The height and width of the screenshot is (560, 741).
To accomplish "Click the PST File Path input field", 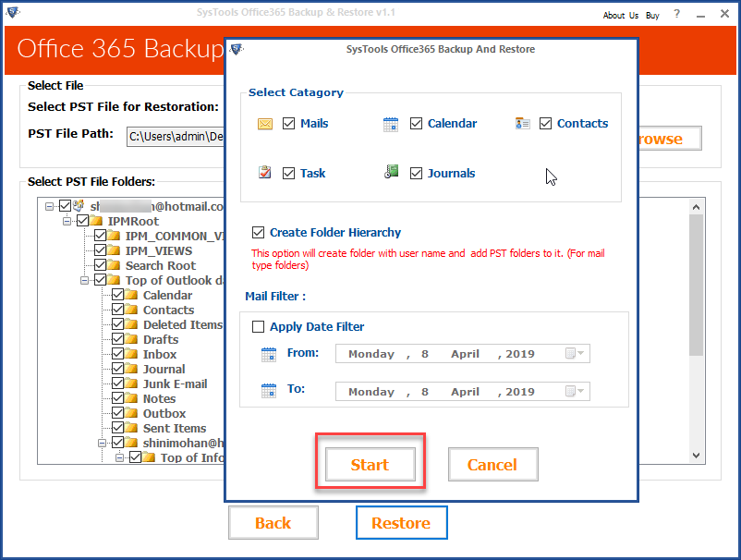I will click(x=176, y=136).
